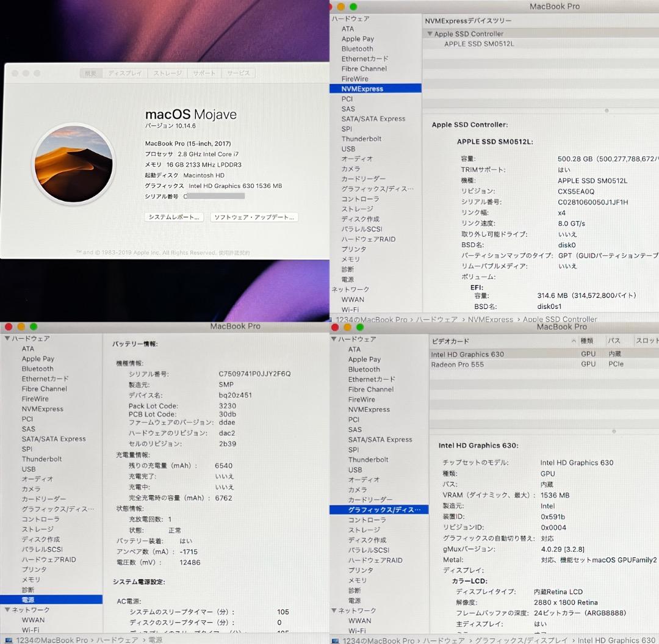
Task: Select the APPLE SSD SM0512L device entry
Action: tap(480, 43)
